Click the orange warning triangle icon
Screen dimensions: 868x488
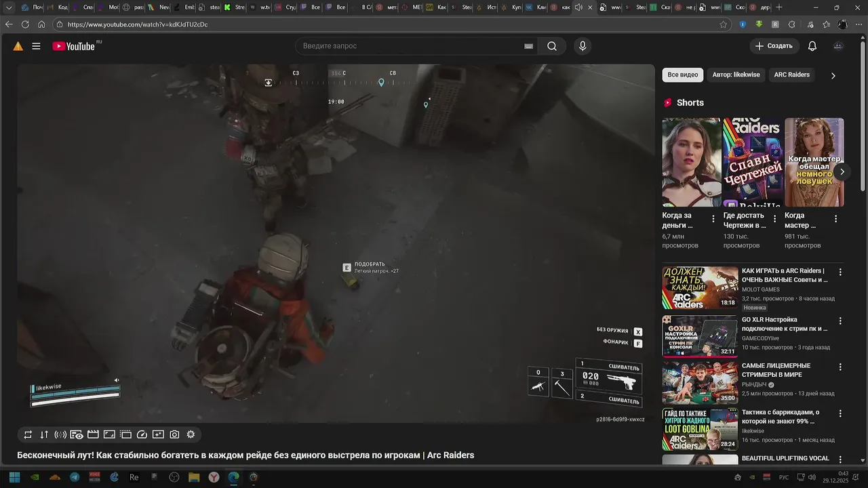click(x=18, y=46)
